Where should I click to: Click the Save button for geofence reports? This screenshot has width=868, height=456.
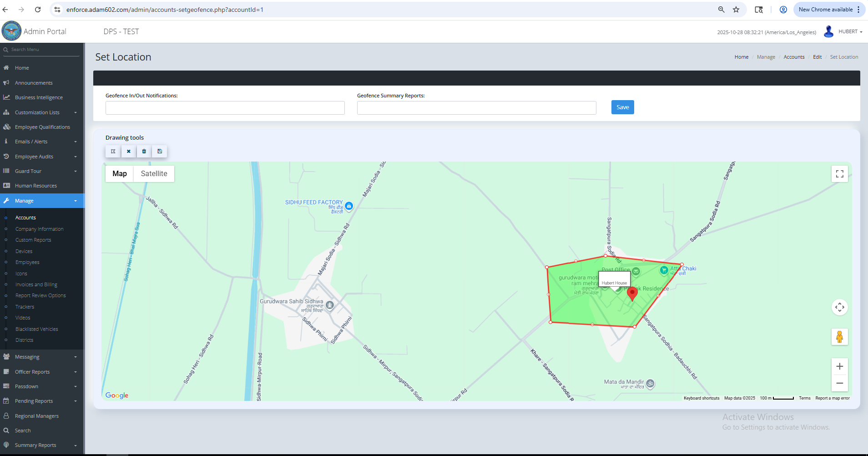click(x=622, y=107)
